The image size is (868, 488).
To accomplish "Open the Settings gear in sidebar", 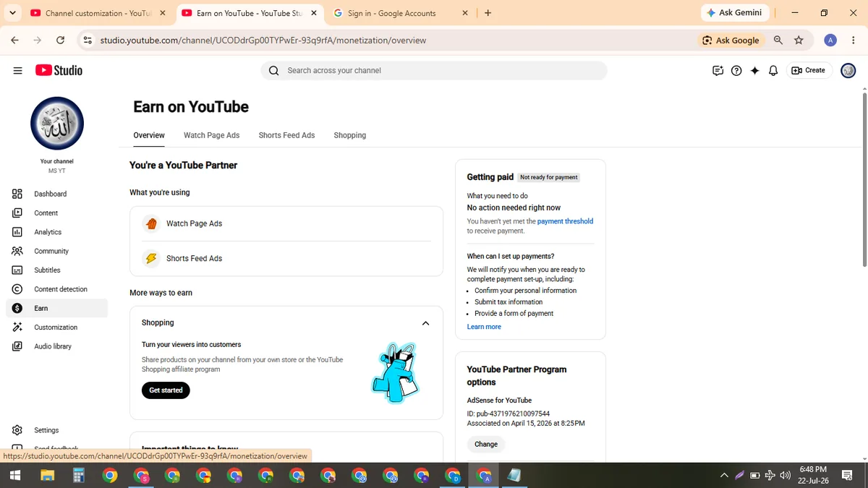I will [x=17, y=430].
